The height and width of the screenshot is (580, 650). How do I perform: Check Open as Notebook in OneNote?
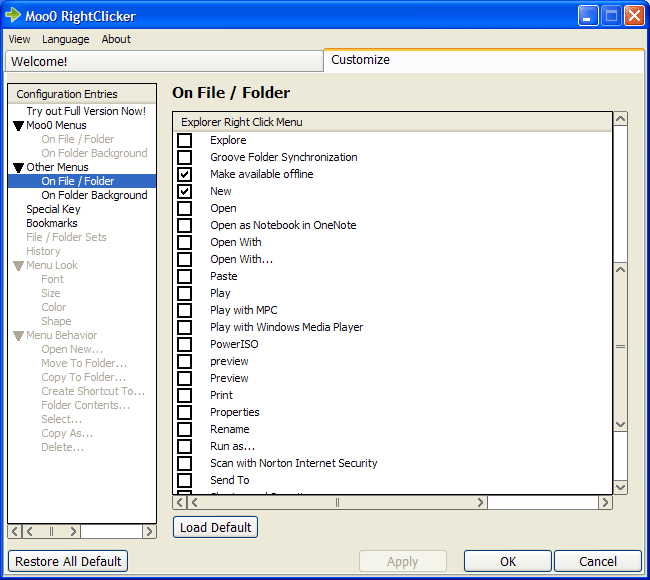184,225
